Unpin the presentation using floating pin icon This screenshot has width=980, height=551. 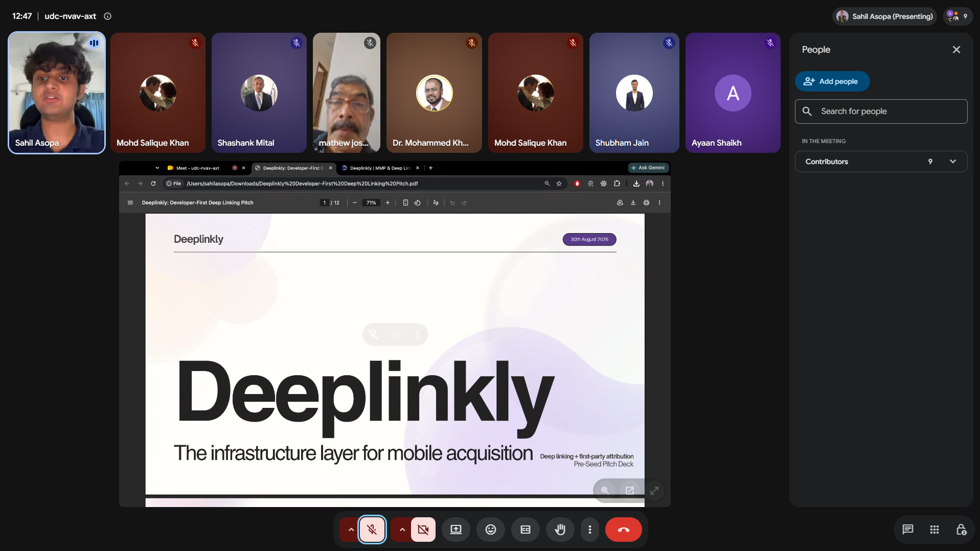(x=374, y=334)
